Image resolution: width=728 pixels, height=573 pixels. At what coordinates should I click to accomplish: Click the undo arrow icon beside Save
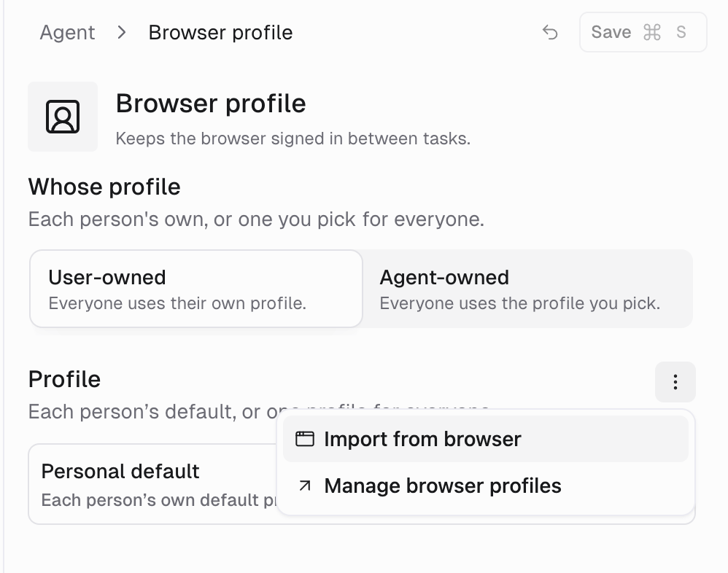point(550,33)
